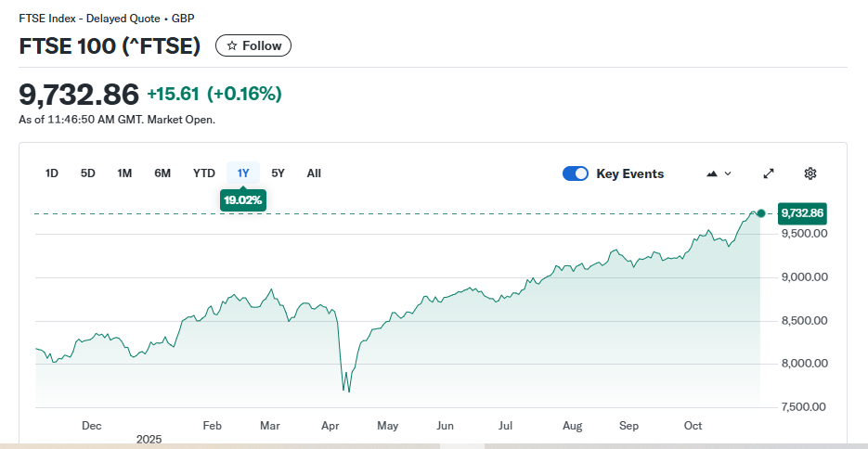Click the 9,732.86 price label on axis
Viewport: 868px width, 449px height.
[802, 213]
